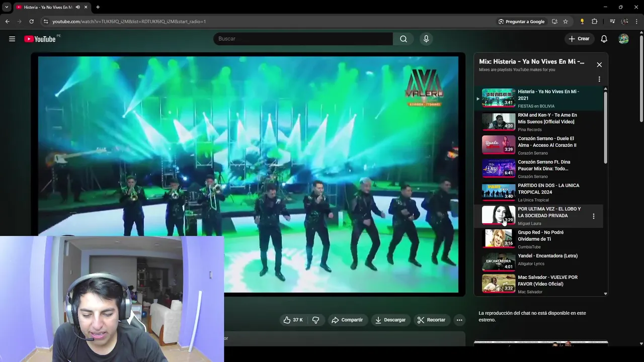
Task: Open the Chrome extensions puzzle icon
Action: tap(595, 22)
